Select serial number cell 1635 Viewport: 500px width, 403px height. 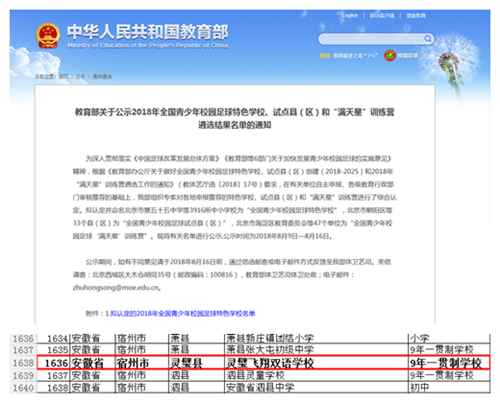(53, 350)
